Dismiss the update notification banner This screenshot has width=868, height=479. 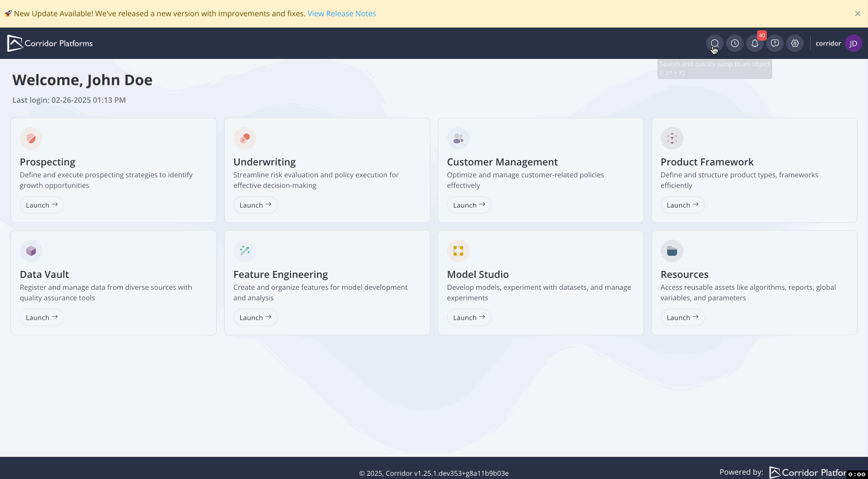tap(857, 14)
